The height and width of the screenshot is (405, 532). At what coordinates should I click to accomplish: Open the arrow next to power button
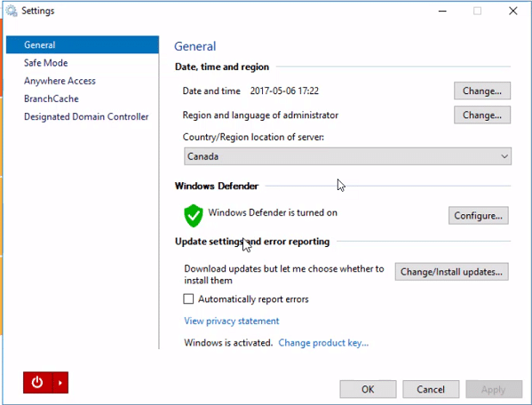tap(60, 383)
